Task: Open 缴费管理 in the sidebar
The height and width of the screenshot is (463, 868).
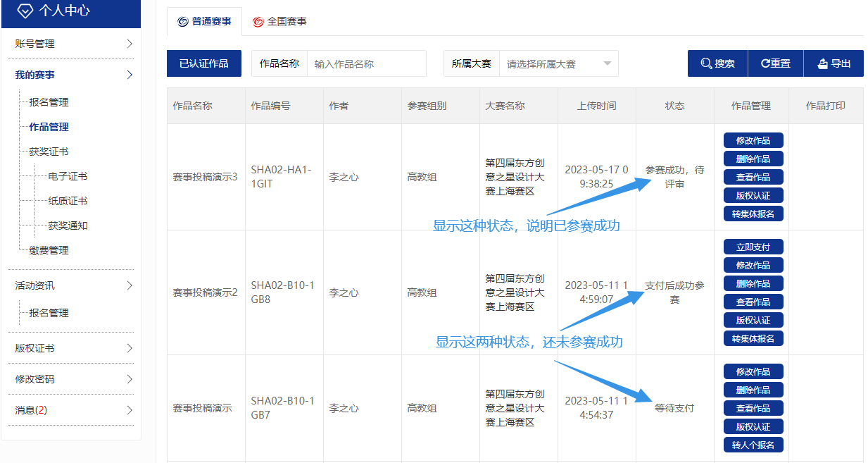Action: (49, 250)
